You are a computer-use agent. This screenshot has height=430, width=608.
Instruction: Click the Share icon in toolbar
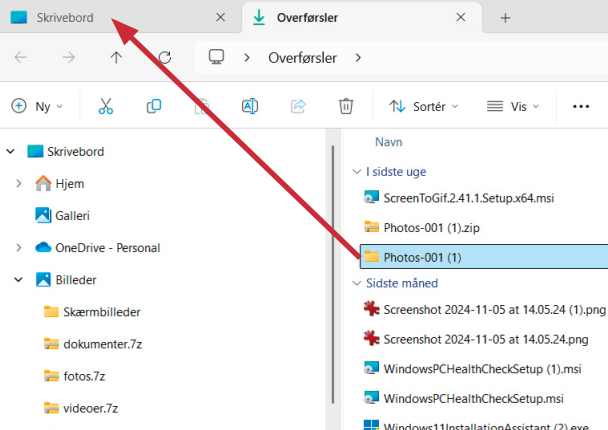298,106
